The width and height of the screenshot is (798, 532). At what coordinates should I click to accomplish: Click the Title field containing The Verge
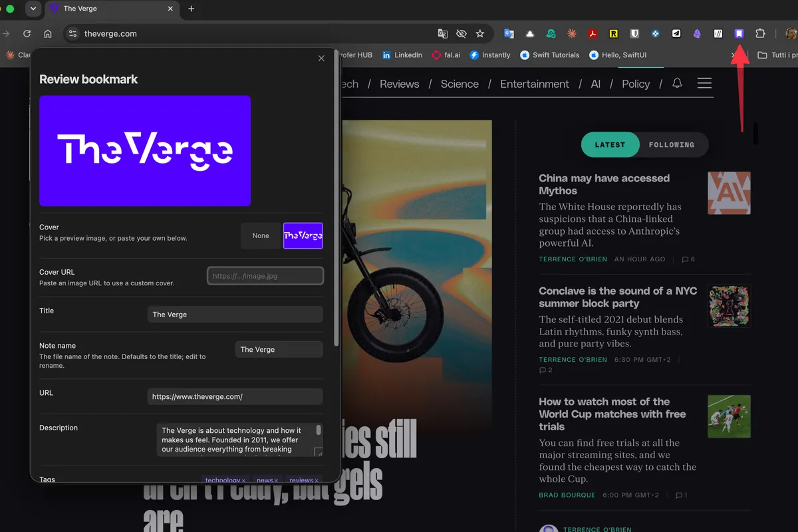tap(235, 315)
